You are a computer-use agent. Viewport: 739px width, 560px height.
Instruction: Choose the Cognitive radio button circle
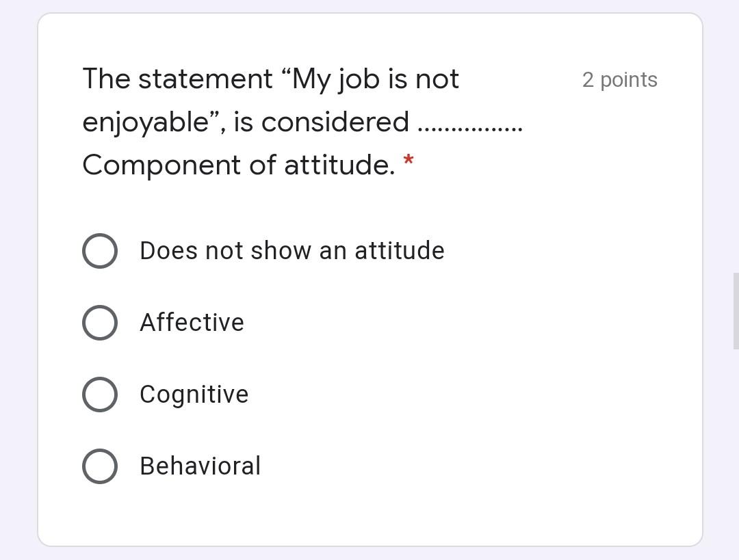(100, 395)
